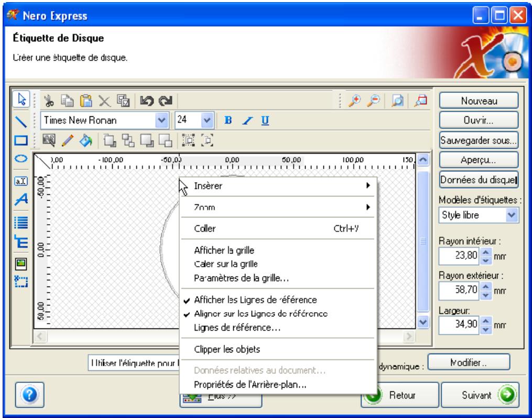Image resolution: width=532 pixels, height=418 pixels.
Task: Toggle Underline formatting
Action: (265, 120)
